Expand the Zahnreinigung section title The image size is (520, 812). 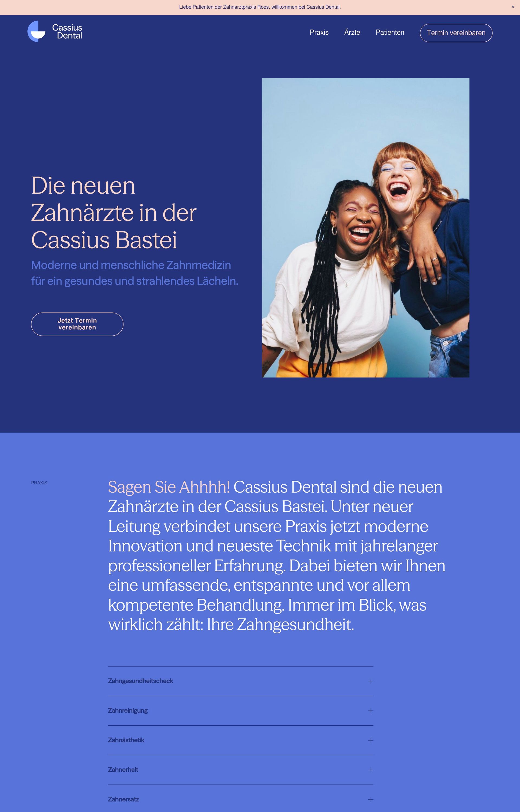click(x=128, y=711)
